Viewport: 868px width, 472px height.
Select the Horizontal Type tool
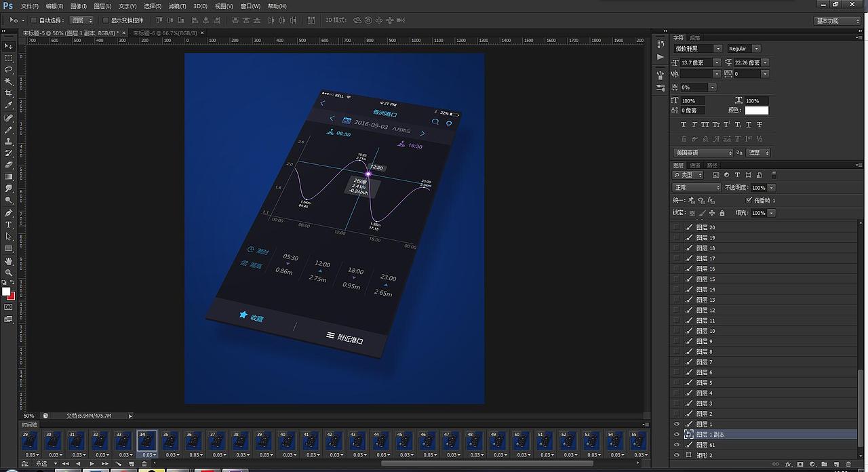click(9, 224)
